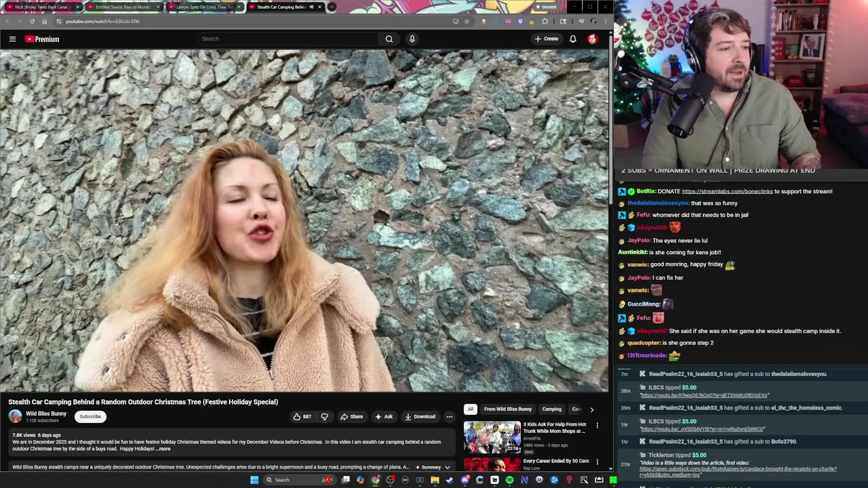Close the 'Nick Shirley' browser tab

coord(77,7)
